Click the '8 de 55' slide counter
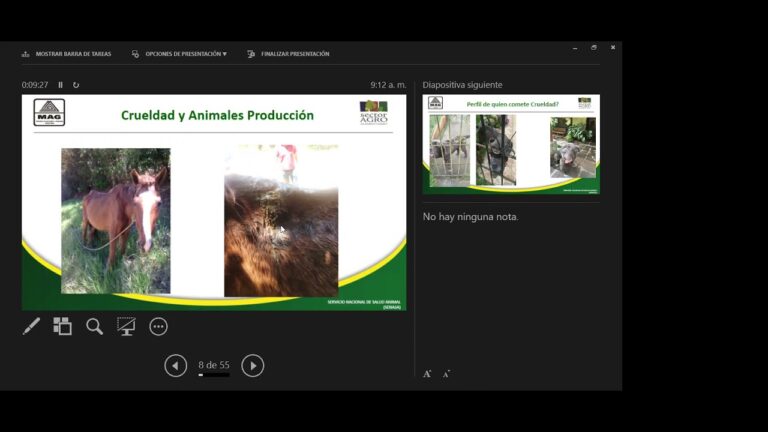This screenshot has width=768, height=432. click(214, 365)
